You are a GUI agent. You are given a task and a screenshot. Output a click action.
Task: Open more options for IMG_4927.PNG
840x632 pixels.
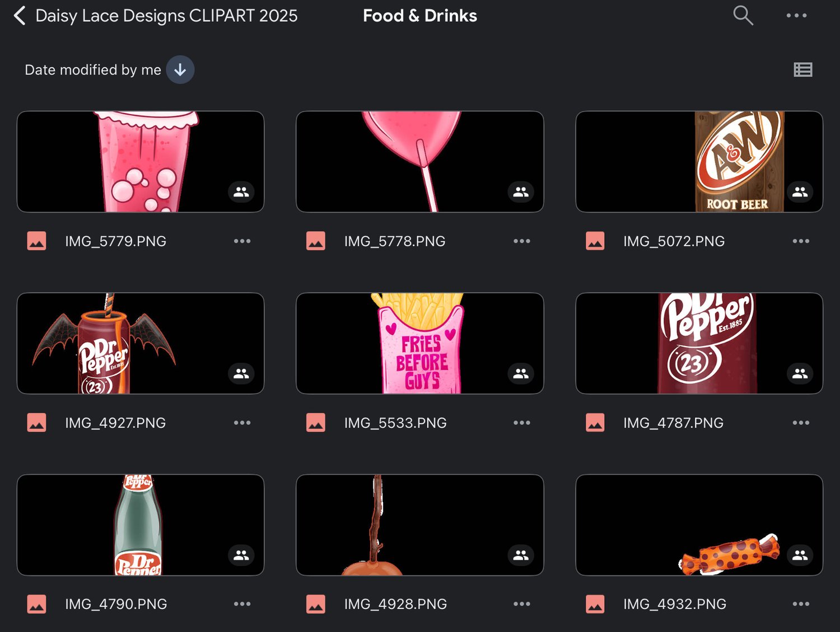click(x=242, y=423)
